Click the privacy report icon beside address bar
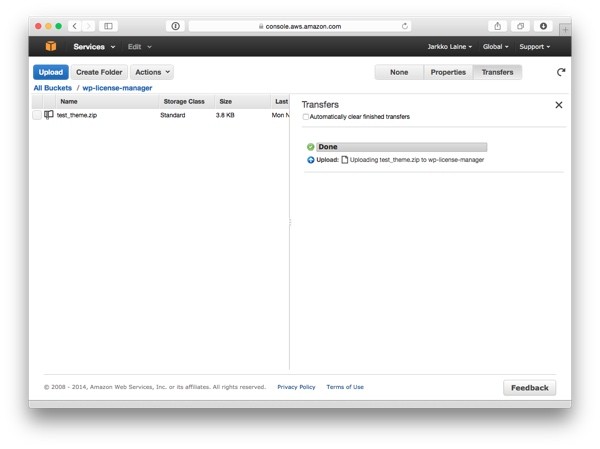600x449 pixels. click(176, 26)
